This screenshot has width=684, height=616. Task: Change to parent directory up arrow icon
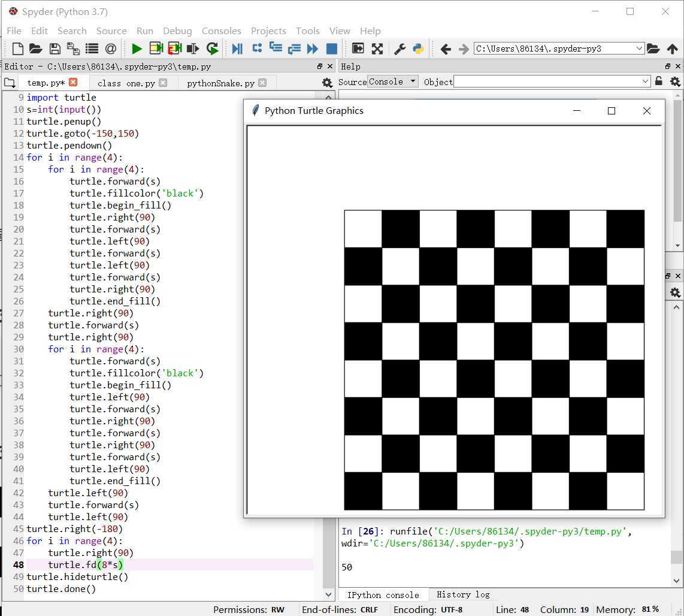tap(672, 49)
